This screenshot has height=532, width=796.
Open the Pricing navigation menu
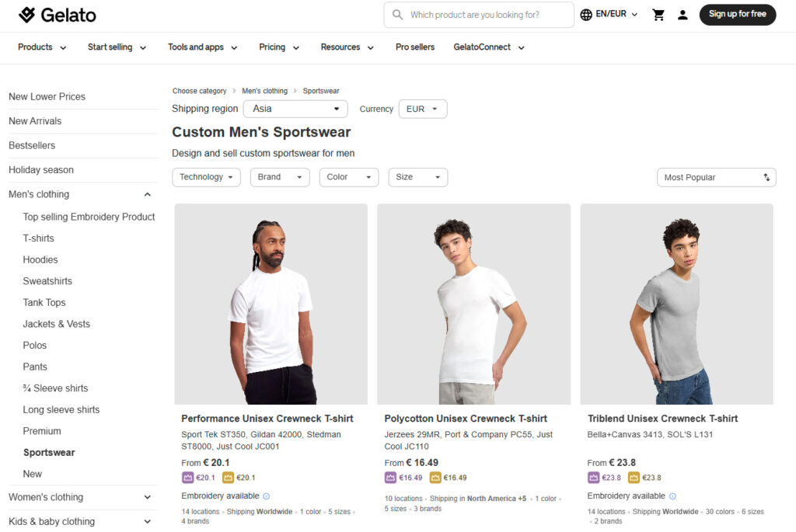point(279,47)
